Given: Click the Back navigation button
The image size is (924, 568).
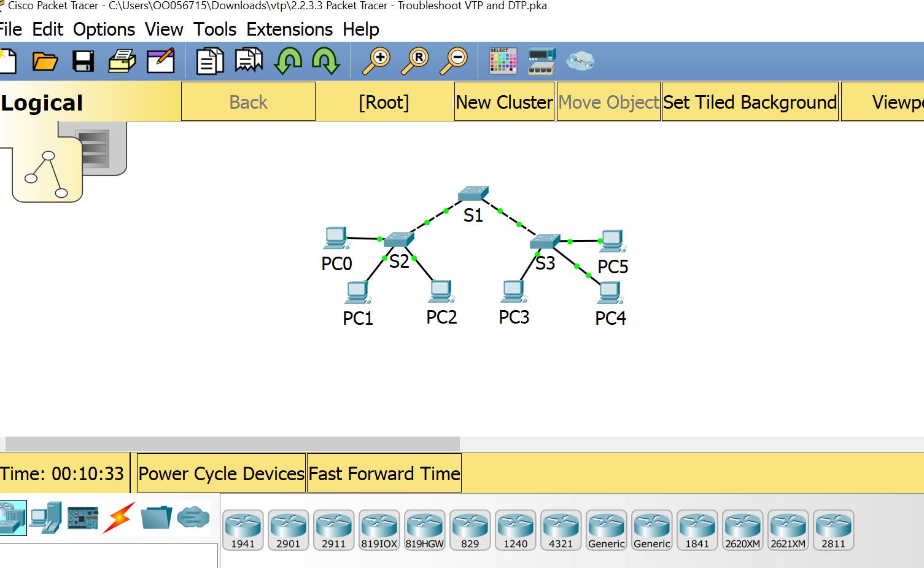Looking at the screenshot, I should [x=248, y=102].
